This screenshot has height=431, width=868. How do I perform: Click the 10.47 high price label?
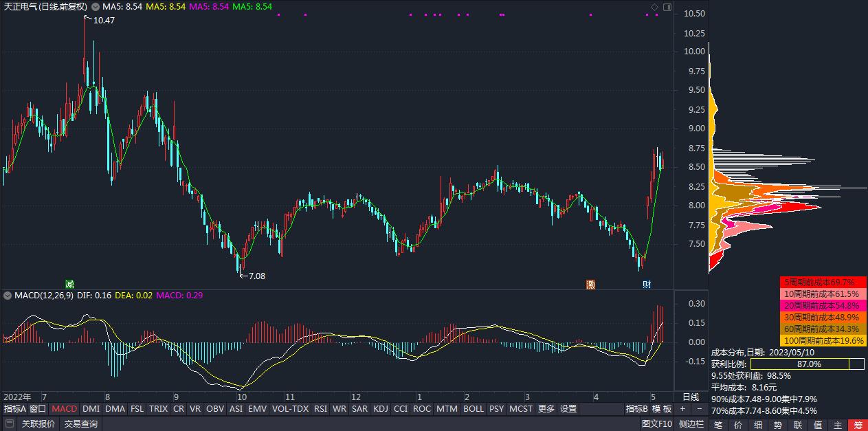point(104,21)
